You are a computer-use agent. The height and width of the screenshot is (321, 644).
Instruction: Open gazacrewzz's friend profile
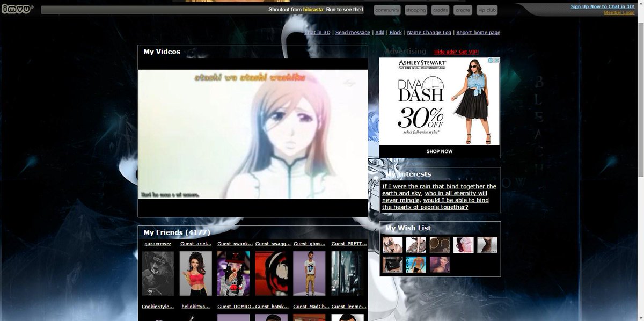coord(158,243)
